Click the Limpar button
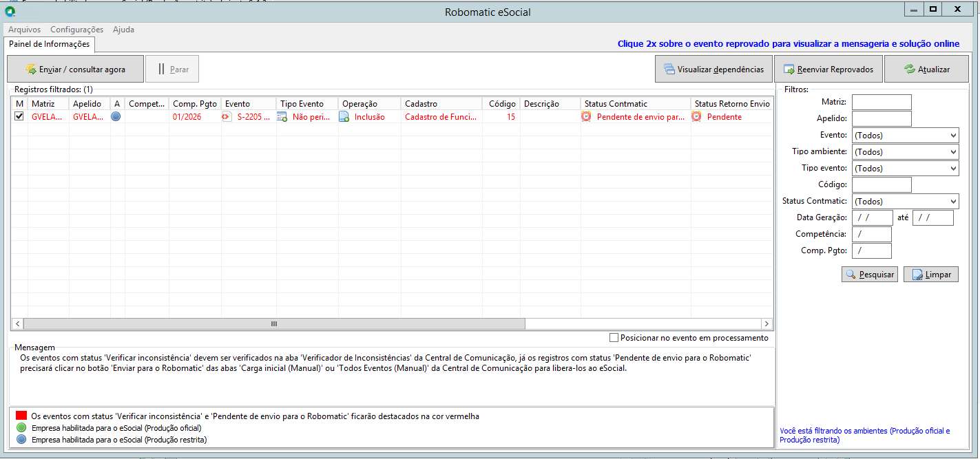The width and height of the screenshot is (980, 459). (x=931, y=275)
